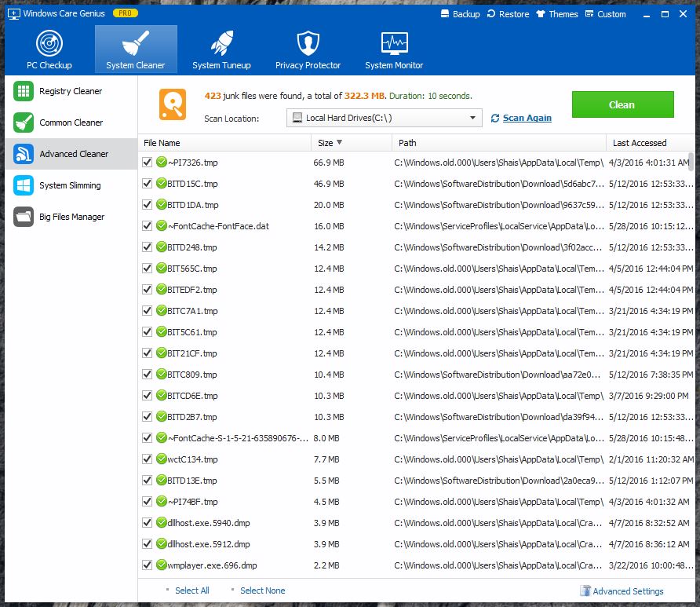Uncheck the ~PI7326.tmp file checkbox
The width and height of the screenshot is (700, 607).
(147, 162)
